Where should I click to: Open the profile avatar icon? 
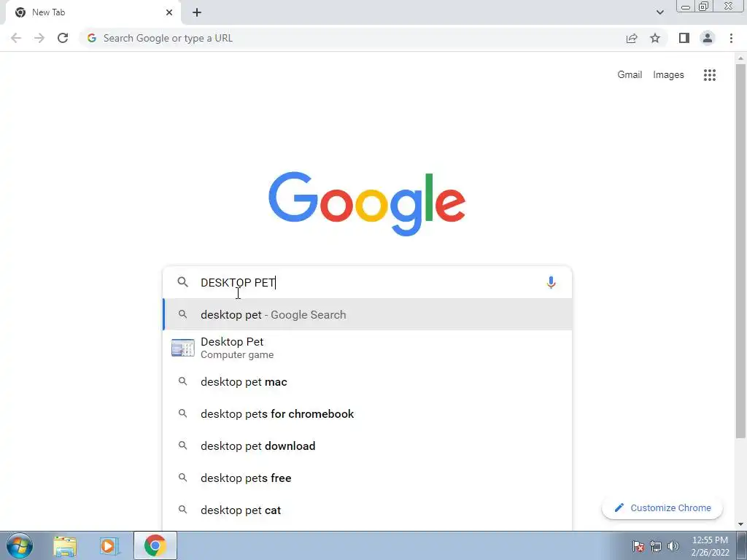[708, 38]
